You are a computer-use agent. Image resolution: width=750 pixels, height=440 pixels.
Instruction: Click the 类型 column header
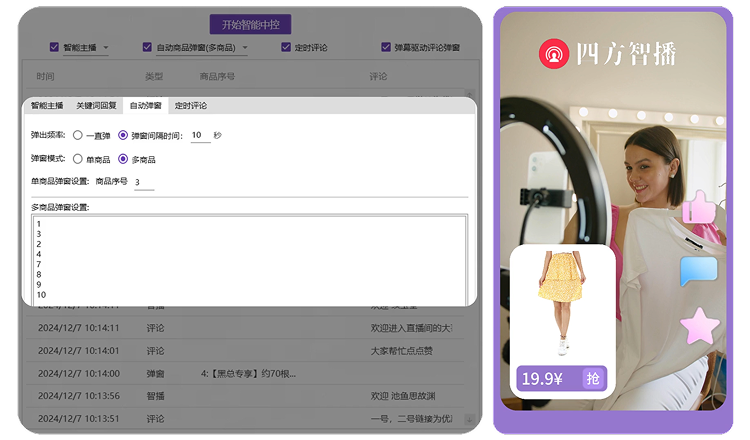(x=154, y=77)
